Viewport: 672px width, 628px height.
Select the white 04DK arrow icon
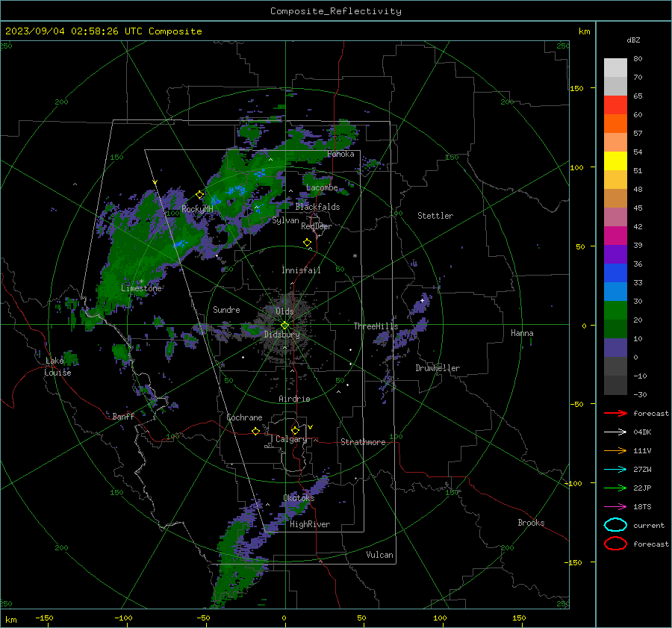pyautogui.click(x=615, y=432)
